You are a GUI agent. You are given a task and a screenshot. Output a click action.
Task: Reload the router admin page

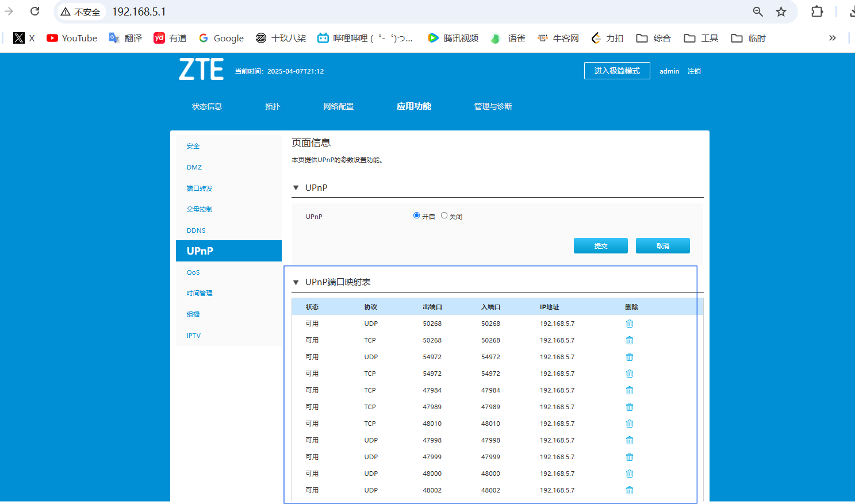(x=35, y=11)
